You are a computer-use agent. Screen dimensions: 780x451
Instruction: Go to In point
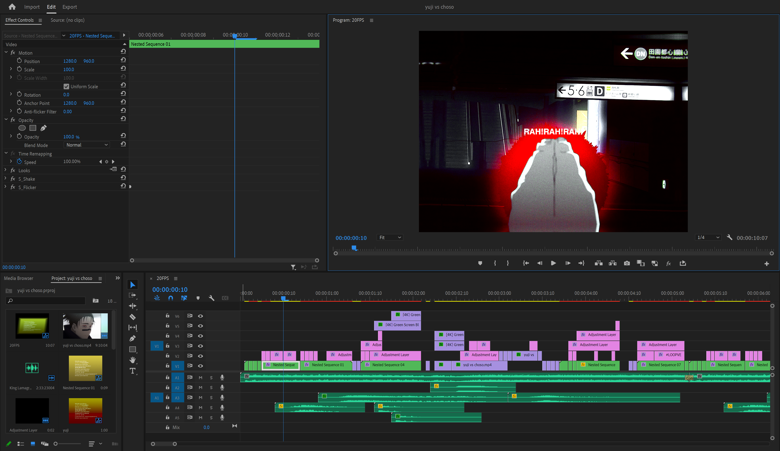pos(526,264)
